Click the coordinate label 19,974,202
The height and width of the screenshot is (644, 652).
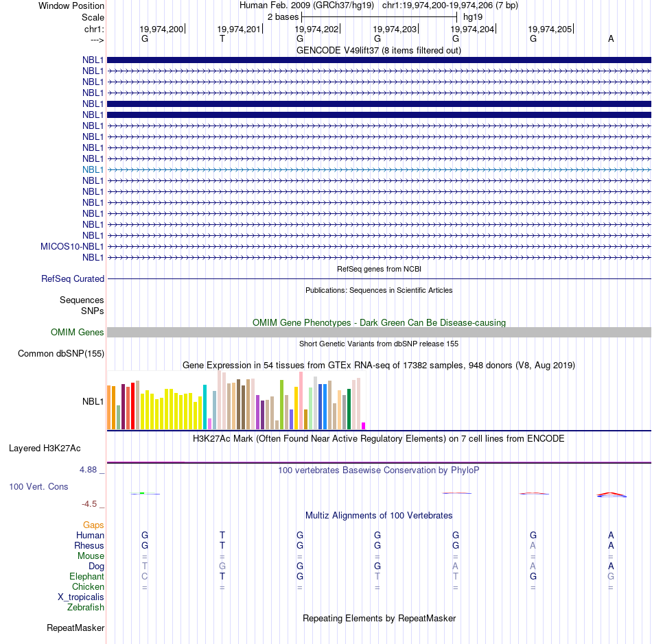(316, 29)
